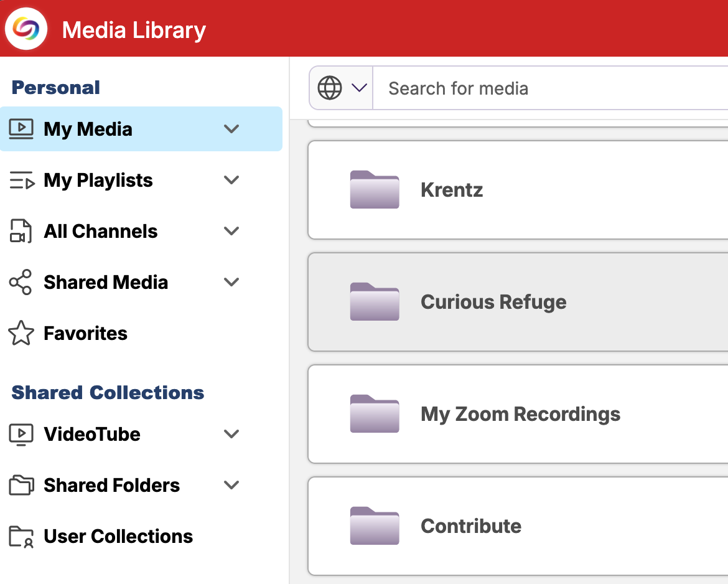
Task: Expand the Shared Folders chevron
Action: click(231, 485)
